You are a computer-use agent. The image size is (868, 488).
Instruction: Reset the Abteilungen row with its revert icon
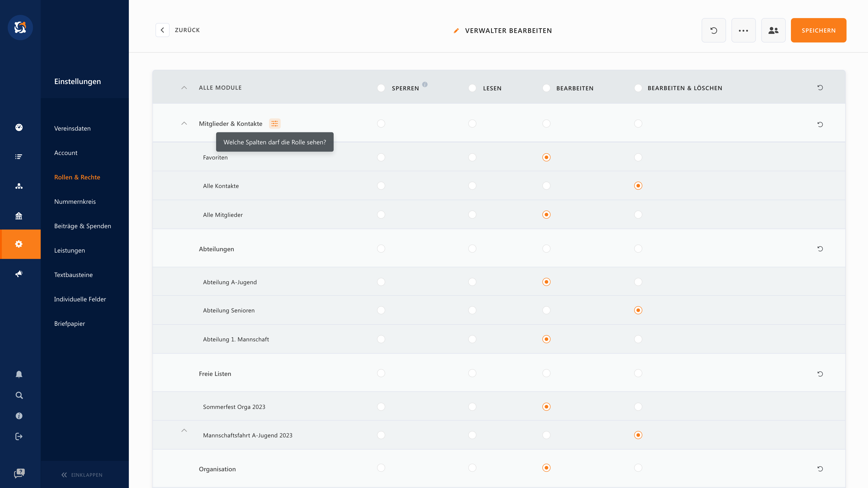point(820,249)
